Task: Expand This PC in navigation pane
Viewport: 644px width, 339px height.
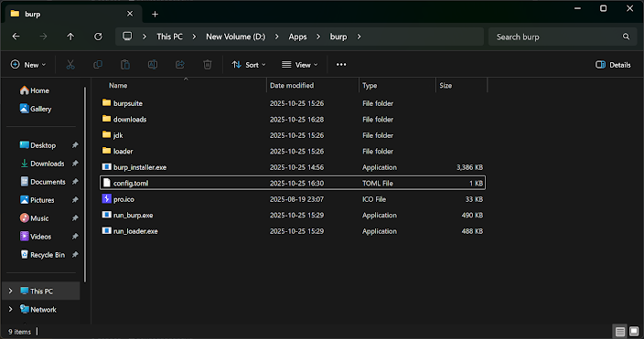Action: [11, 291]
